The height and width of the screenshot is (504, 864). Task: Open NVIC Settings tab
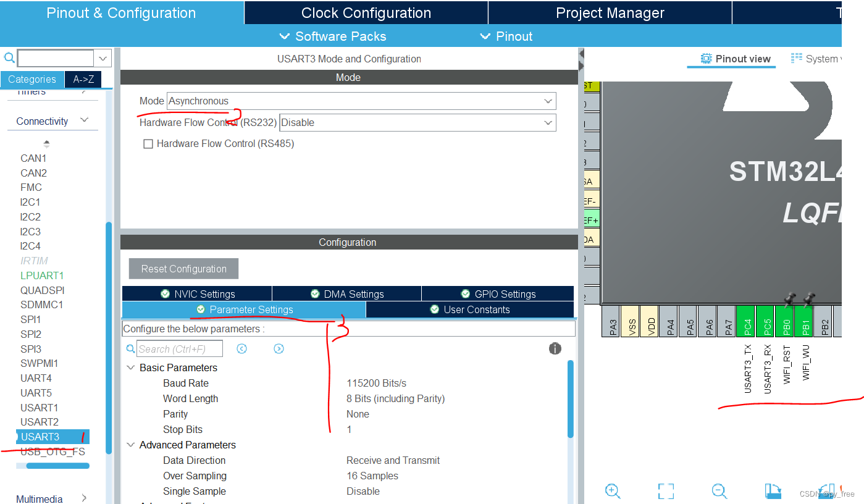pos(197,294)
